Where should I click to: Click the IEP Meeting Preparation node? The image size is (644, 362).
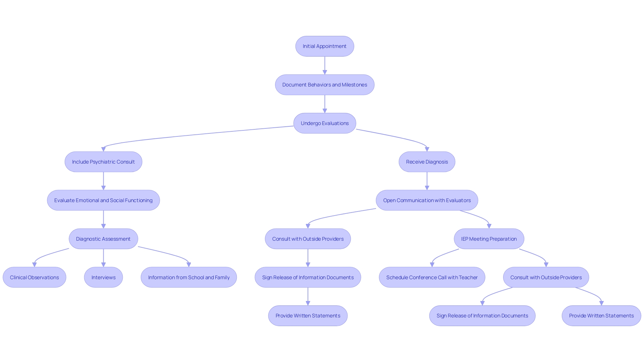(486, 239)
